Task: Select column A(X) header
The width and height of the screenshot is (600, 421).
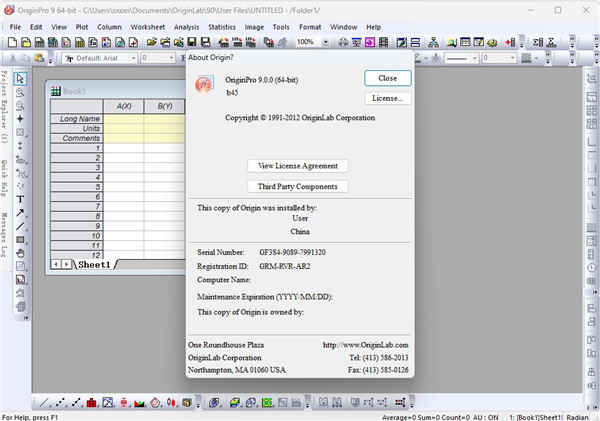Action: click(x=125, y=106)
